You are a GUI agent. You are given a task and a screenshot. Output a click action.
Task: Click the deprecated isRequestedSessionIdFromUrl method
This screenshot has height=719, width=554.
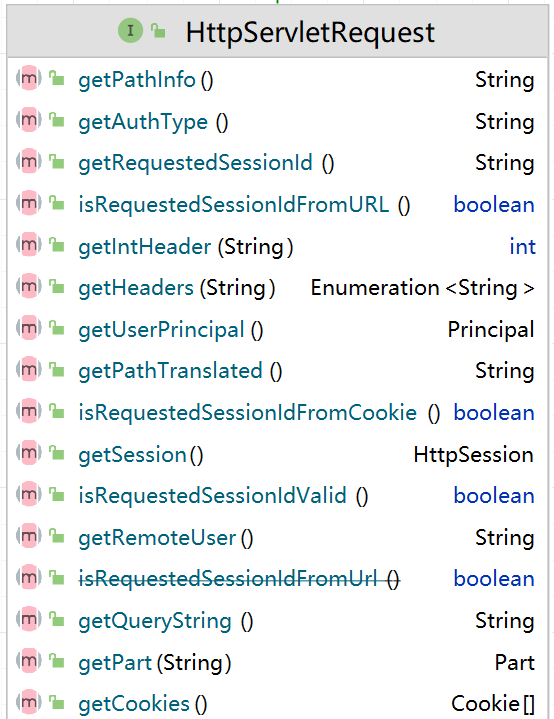click(x=239, y=579)
